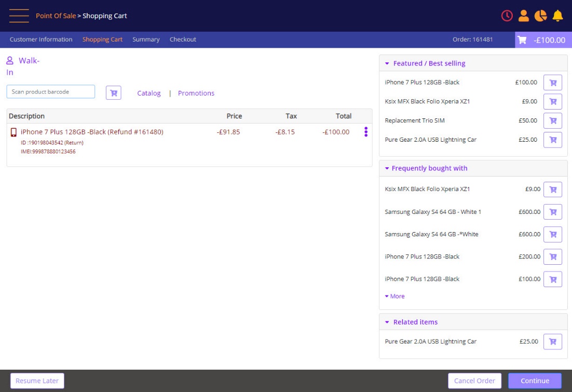The width and height of the screenshot is (572, 392).
Task: Click the Price column header
Action: [234, 116]
